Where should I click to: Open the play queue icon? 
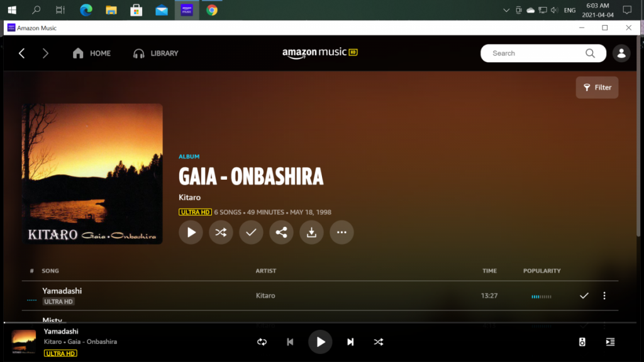[x=610, y=342]
